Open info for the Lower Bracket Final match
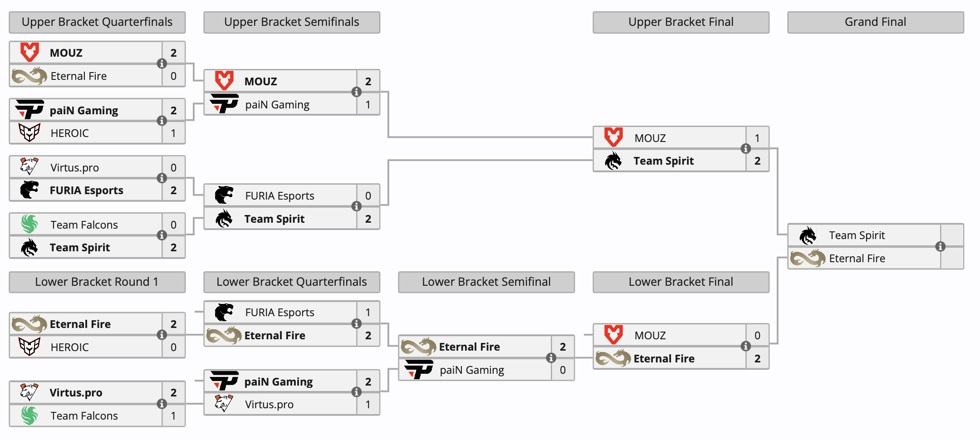 (x=745, y=347)
